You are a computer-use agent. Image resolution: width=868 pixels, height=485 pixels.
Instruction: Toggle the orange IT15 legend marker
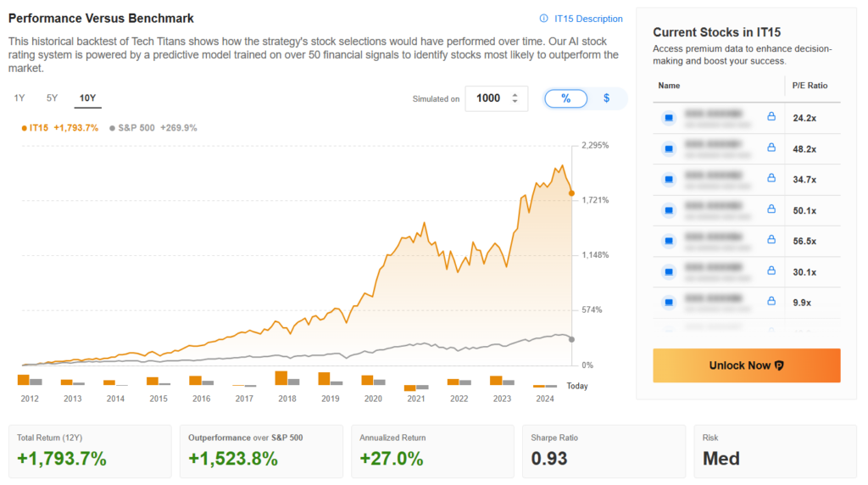[24, 128]
